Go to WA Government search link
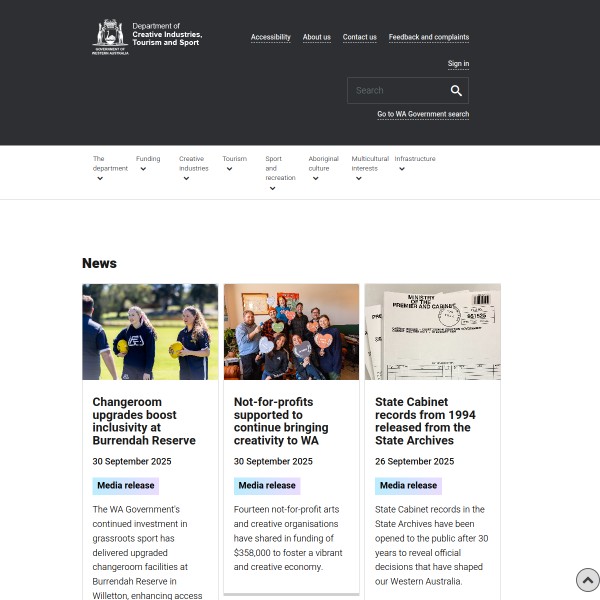Viewport: 600px width, 600px height. tap(422, 114)
